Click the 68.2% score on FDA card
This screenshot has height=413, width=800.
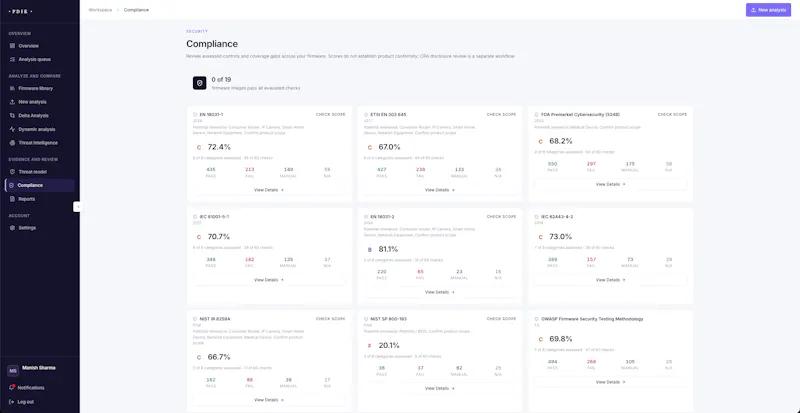tap(561, 141)
